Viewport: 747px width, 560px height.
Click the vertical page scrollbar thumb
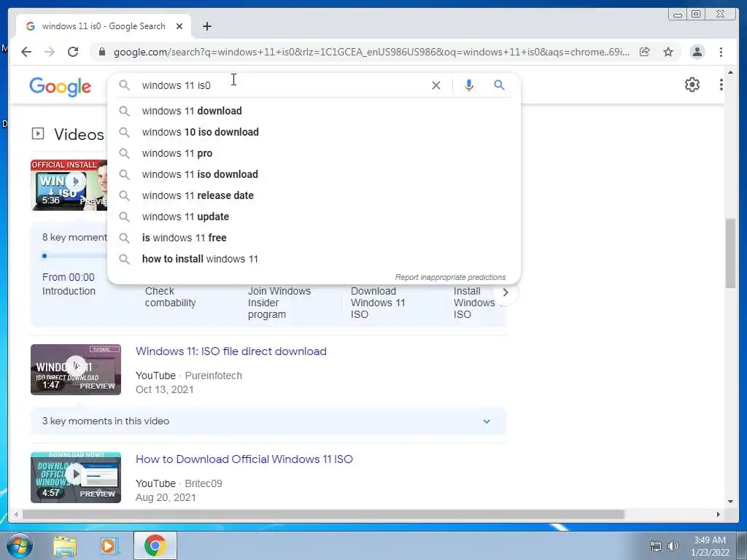730,253
